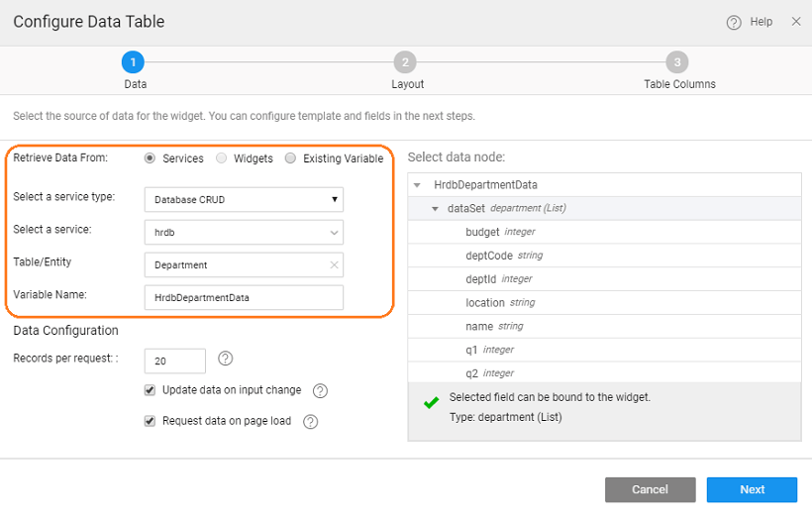The height and width of the screenshot is (518, 812).
Task: Click the Variable Name input field
Action: coord(244,297)
